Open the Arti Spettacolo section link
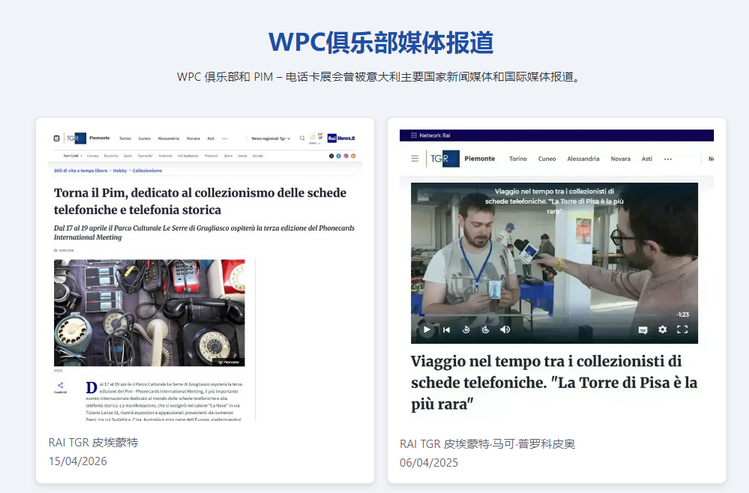This screenshot has width=749, height=493. coord(188,156)
